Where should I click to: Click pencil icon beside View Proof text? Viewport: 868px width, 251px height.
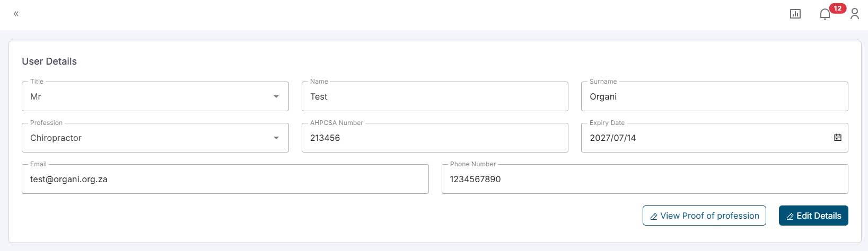654,217
